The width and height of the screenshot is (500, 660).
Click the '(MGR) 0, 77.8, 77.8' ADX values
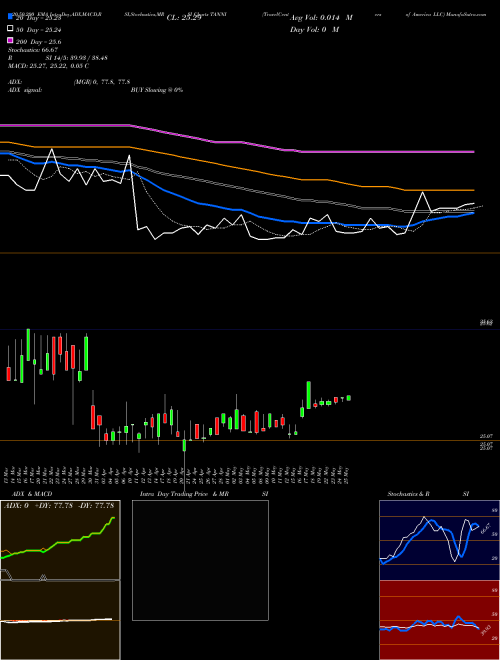pos(101,82)
